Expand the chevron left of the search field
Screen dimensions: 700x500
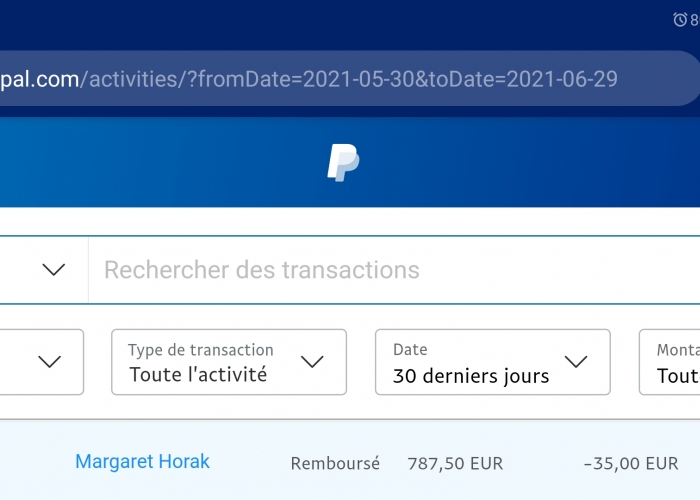click(54, 270)
